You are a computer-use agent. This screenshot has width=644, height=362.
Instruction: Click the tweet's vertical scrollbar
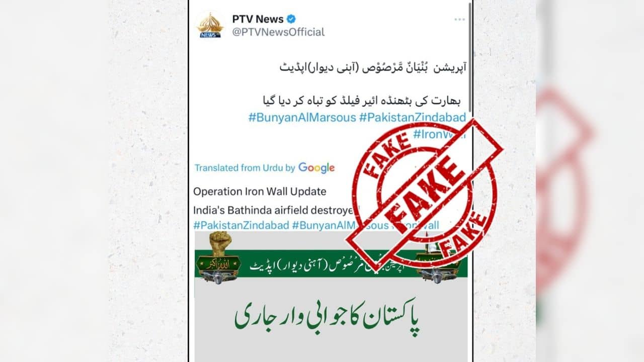470,56
